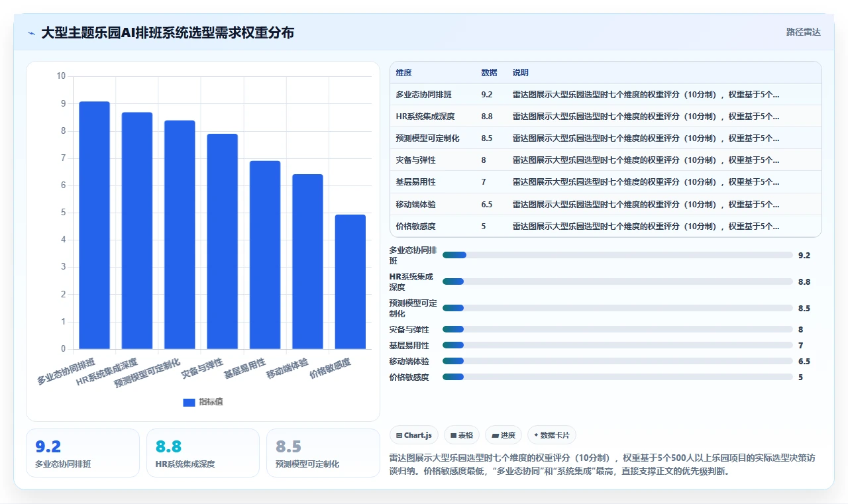The height and width of the screenshot is (504, 848).
Task: Click the 基层易用性 chart bar
Action: [x=265, y=255]
